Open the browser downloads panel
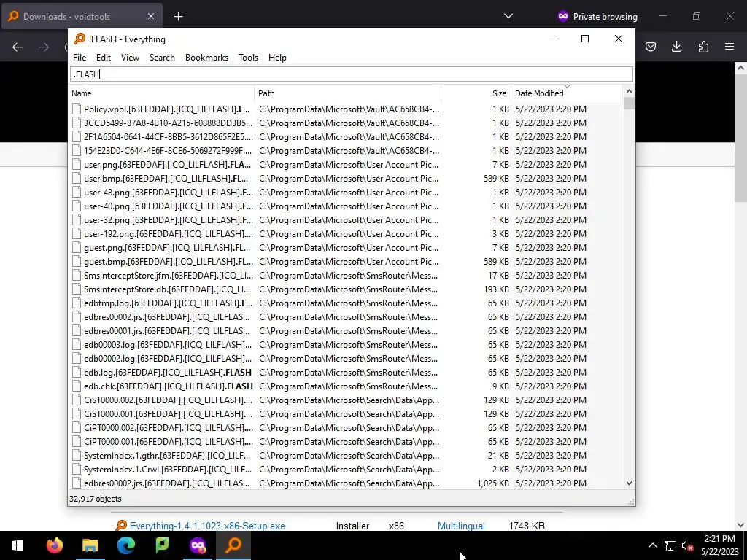The image size is (747, 560). coord(676,47)
